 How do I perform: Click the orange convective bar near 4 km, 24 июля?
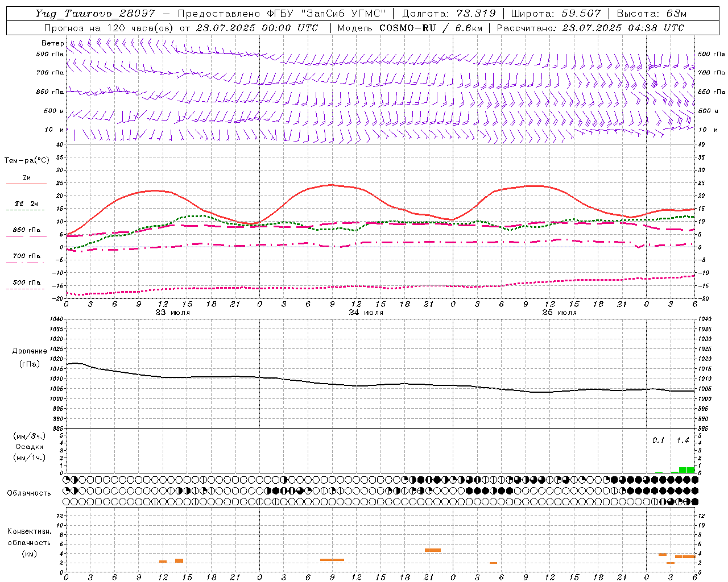point(433,550)
